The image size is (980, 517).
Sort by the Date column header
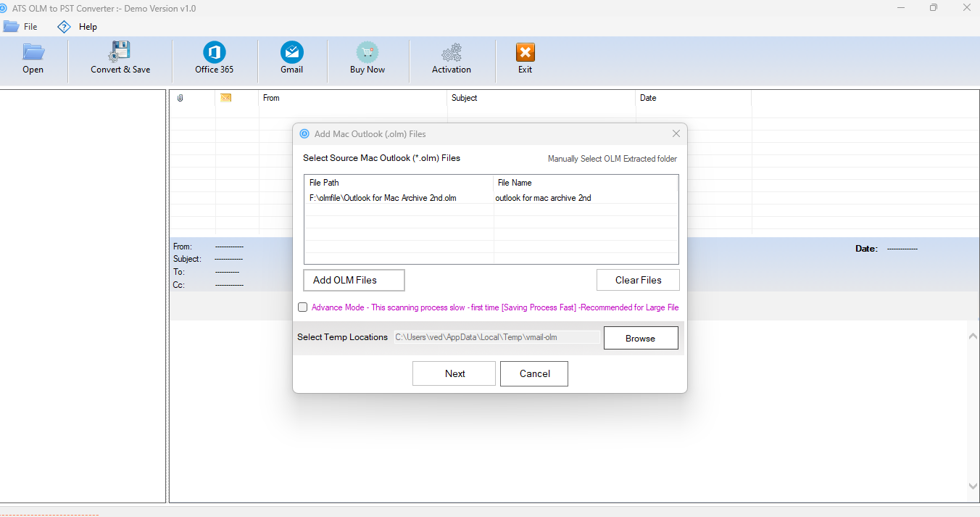(694, 98)
